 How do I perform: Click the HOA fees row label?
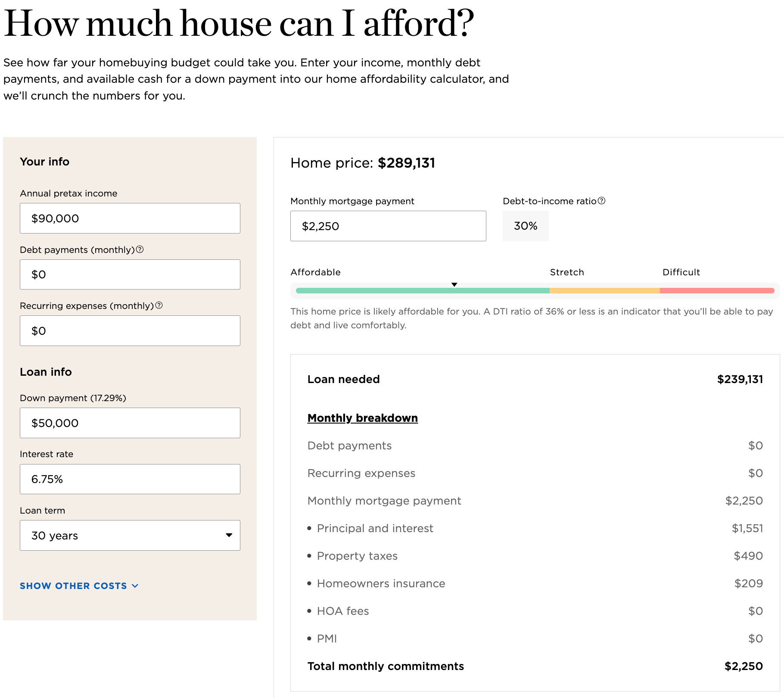(343, 611)
